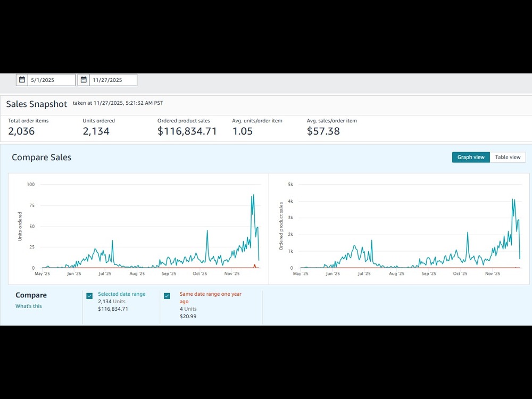The image size is (532, 399).
Task: Uncheck the Selected date range checkbox
Action: tap(89, 296)
